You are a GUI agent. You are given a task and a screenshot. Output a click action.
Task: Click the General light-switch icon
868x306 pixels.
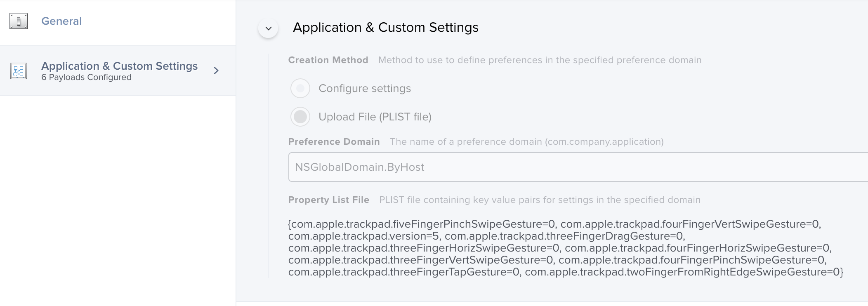pyautogui.click(x=19, y=21)
